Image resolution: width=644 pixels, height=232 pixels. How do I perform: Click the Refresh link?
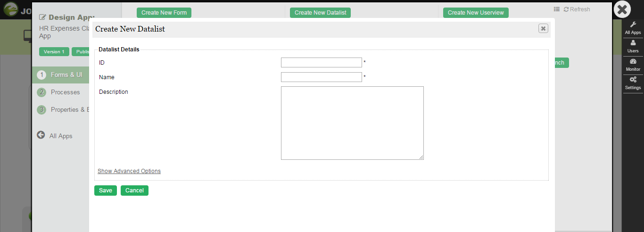coord(577,9)
